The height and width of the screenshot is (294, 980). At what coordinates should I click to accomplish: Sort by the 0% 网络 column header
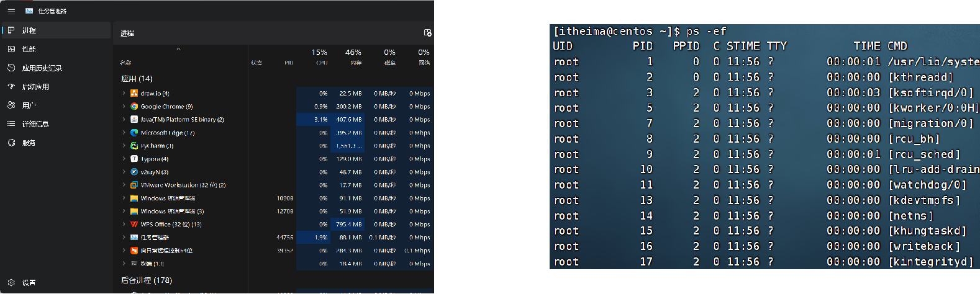(x=424, y=56)
